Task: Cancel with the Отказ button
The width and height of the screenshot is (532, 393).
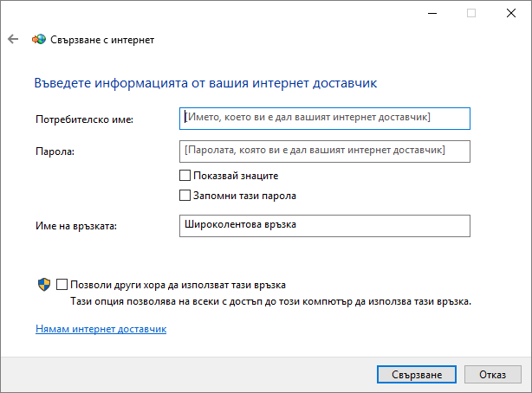Action: pyautogui.click(x=493, y=374)
